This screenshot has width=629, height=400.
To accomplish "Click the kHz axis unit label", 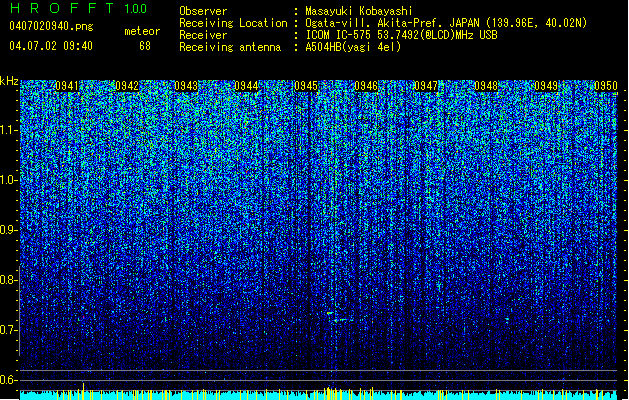I will coord(9,81).
